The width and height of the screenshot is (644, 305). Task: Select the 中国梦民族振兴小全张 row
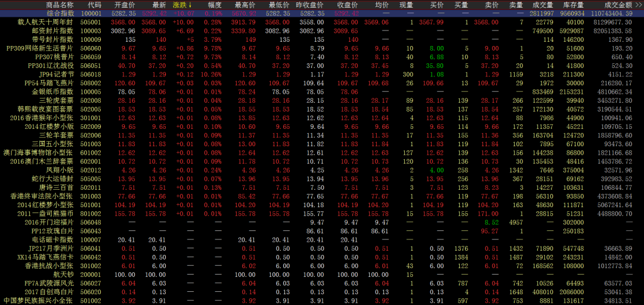coord(322,301)
